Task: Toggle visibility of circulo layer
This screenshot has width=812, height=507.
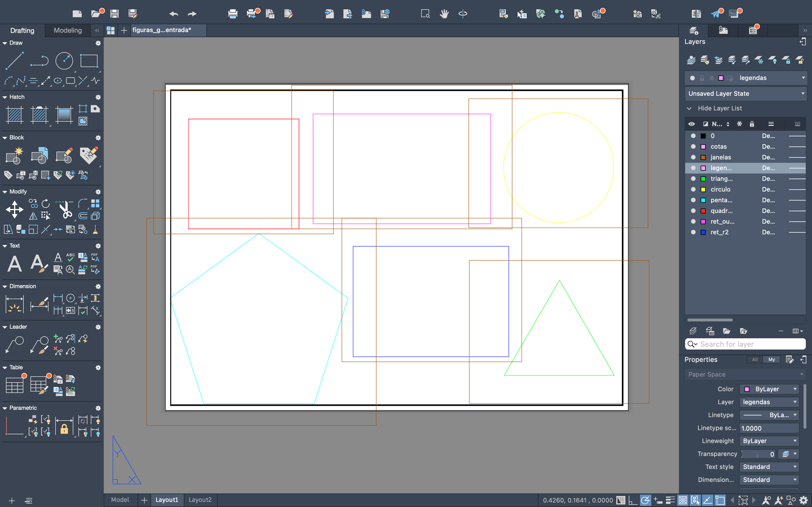Action: [693, 190]
